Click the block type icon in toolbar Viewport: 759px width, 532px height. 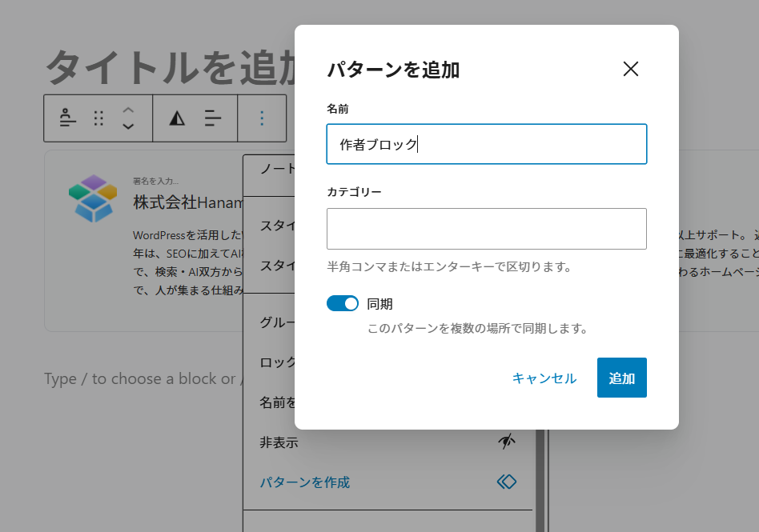pyautogui.click(x=68, y=118)
